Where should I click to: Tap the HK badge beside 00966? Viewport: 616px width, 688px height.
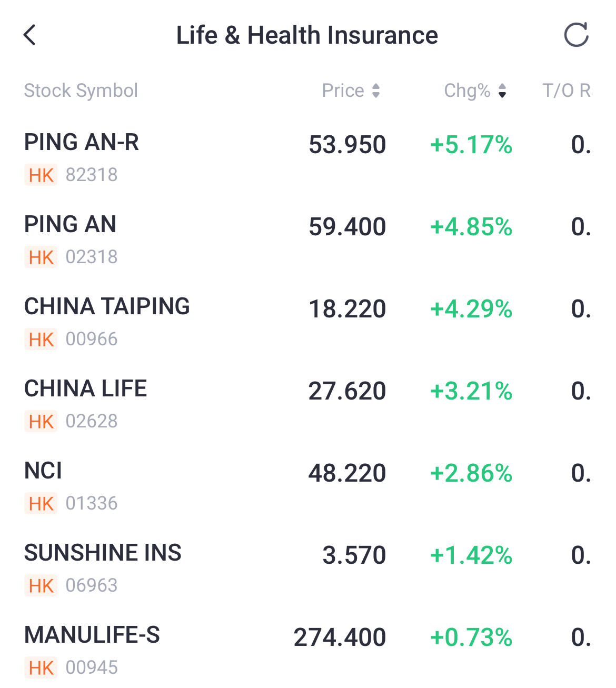pyautogui.click(x=41, y=340)
